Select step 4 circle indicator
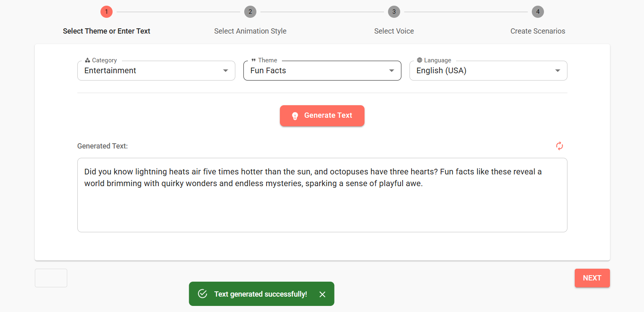 click(x=538, y=12)
